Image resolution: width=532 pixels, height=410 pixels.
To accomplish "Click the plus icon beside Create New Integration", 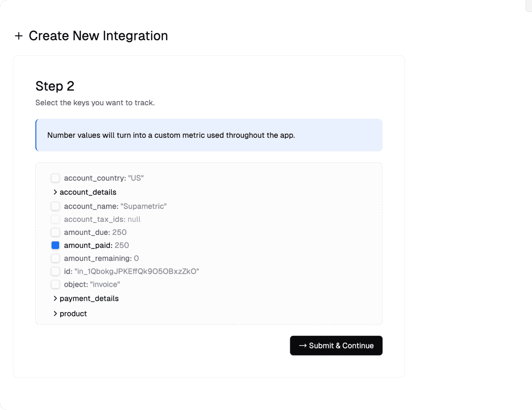I will click(x=19, y=36).
